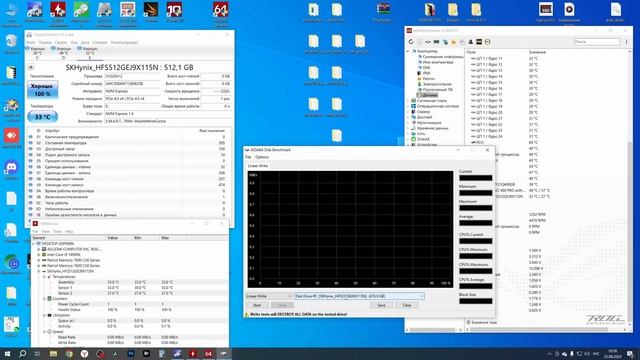Open the Windows Start menu
Viewport: 640px width, 360px height.
point(7,353)
